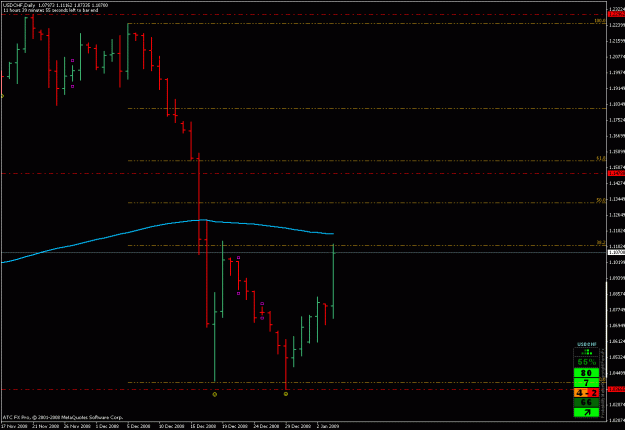
Task: Select the orange-red cell showing 4 - 2
Action: point(586,393)
